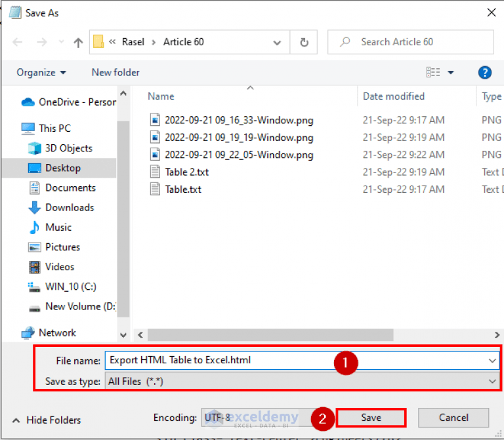The height and width of the screenshot is (440, 504).
Task: Open recent locations dropdown arrow
Action: pyautogui.click(x=61, y=42)
